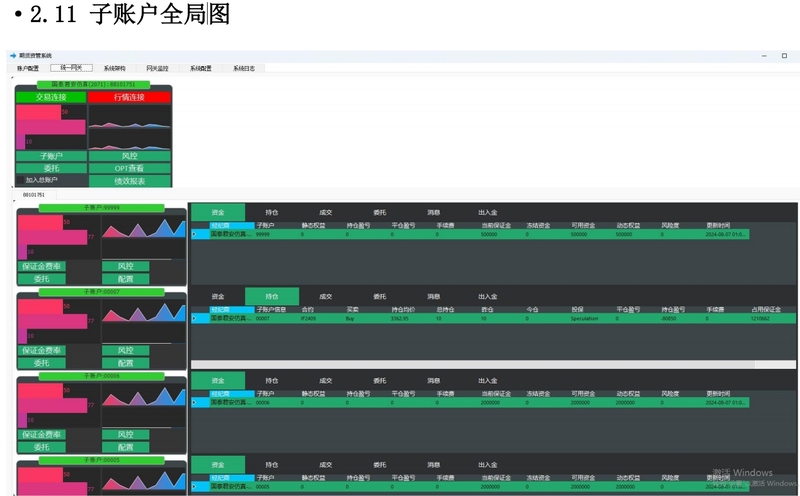800x496 pixels.
Task: Click 委托 for sub-account 99999
Action: click(42, 279)
